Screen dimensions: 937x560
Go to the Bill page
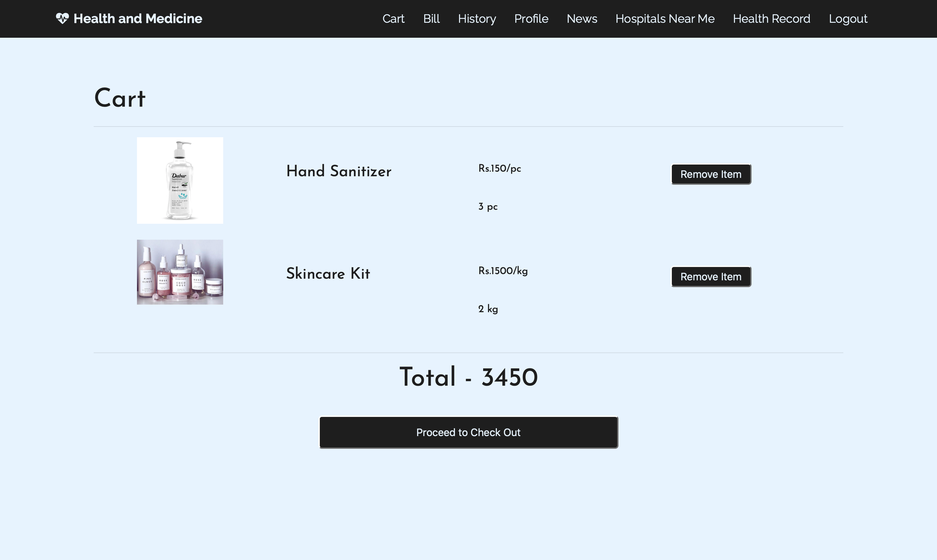point(431,19)
